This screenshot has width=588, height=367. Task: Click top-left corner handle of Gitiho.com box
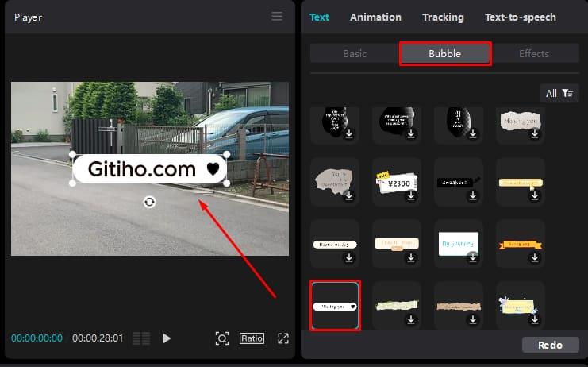pos(72,155)
